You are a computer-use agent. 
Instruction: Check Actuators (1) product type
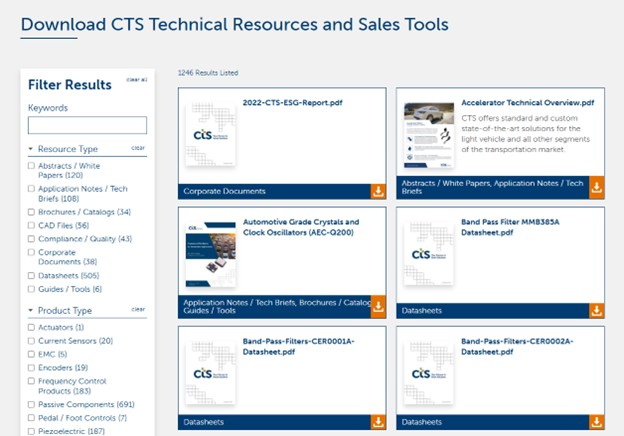pyautogui.click(x=31, y=327)
